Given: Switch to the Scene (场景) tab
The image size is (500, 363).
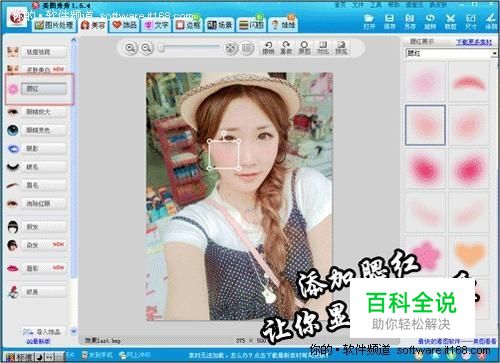Looking at the screenshot, I should pos(219,25).
